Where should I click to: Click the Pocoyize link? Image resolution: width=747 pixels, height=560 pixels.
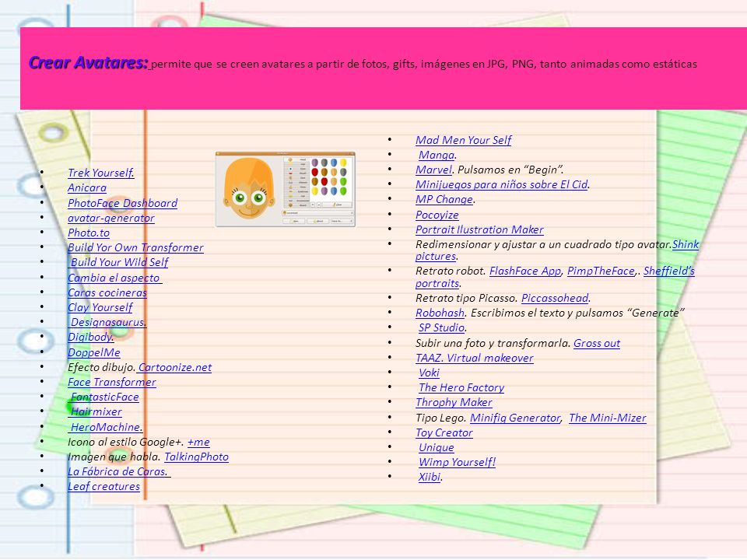pos(437,215)
